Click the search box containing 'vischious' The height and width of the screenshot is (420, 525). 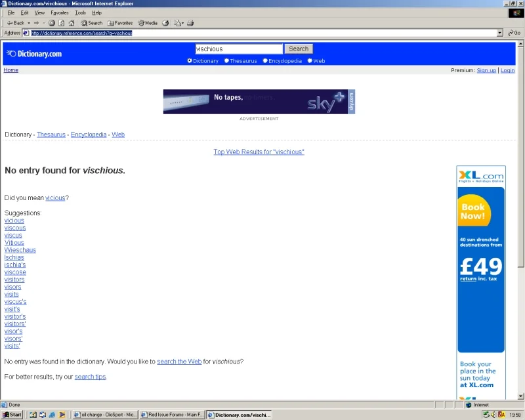[x=239, y=49]
